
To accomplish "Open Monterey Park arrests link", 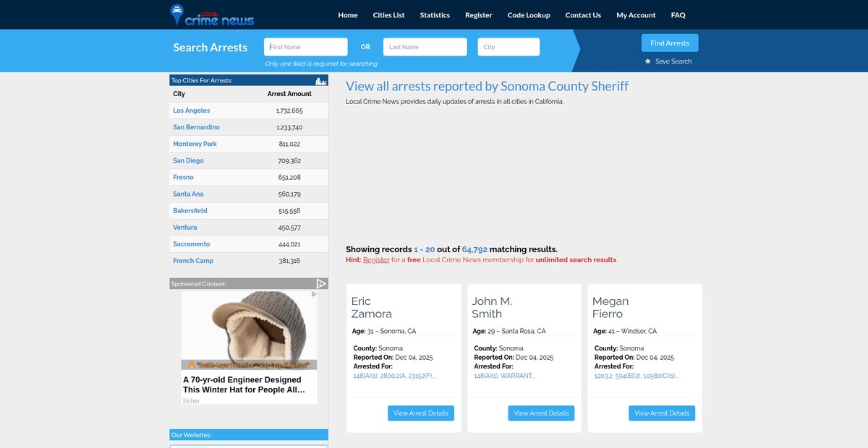I will (x=195, y=144).
